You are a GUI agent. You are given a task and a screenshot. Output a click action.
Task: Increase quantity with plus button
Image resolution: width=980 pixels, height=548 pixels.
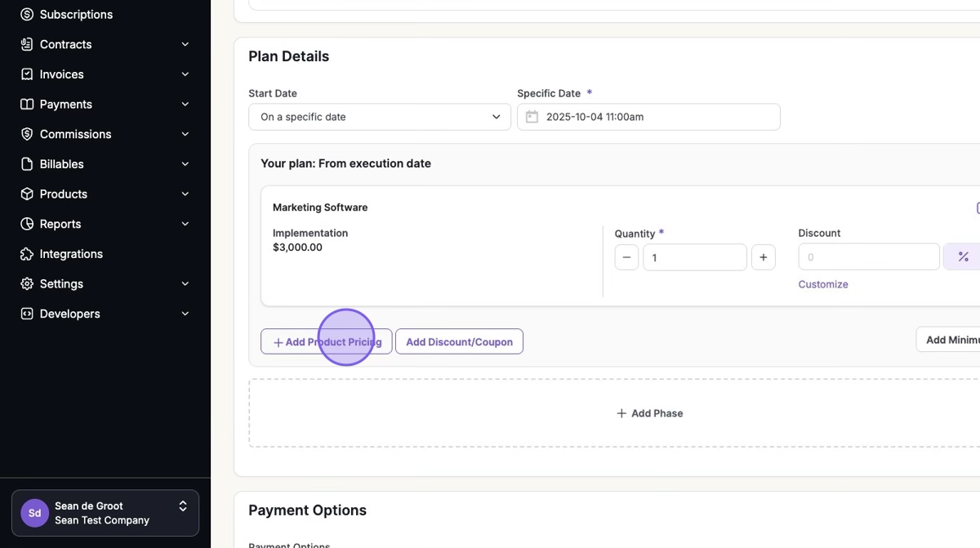(x=763, y=257)
